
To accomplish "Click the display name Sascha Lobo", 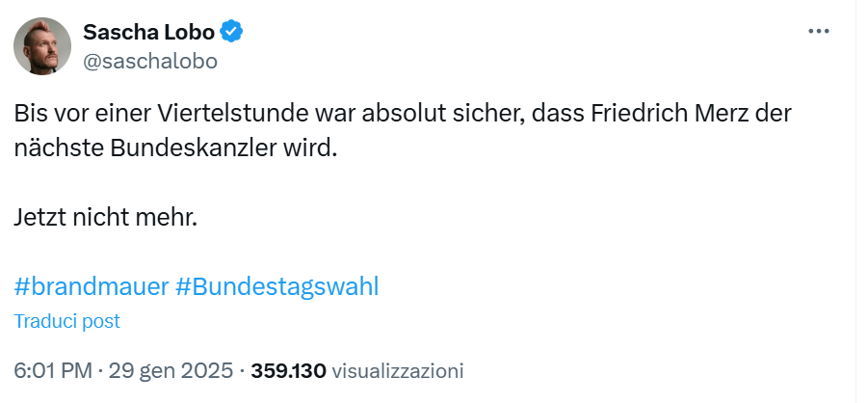I will 147,32.
